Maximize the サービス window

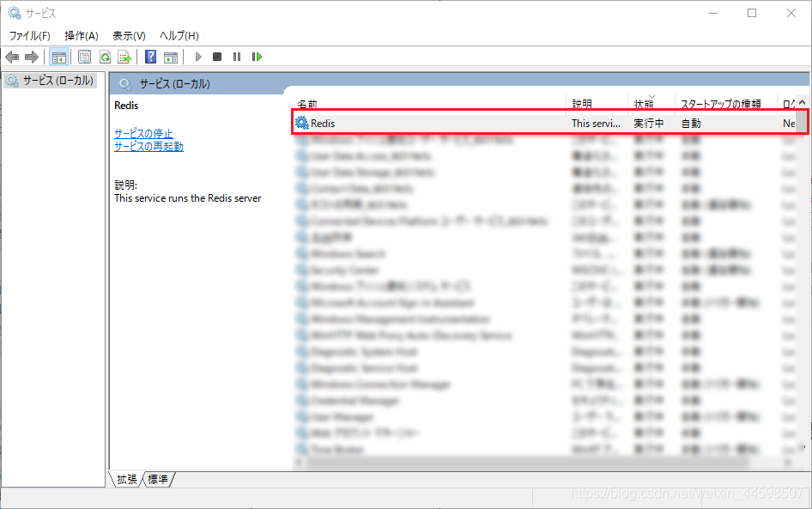(752, 13)
